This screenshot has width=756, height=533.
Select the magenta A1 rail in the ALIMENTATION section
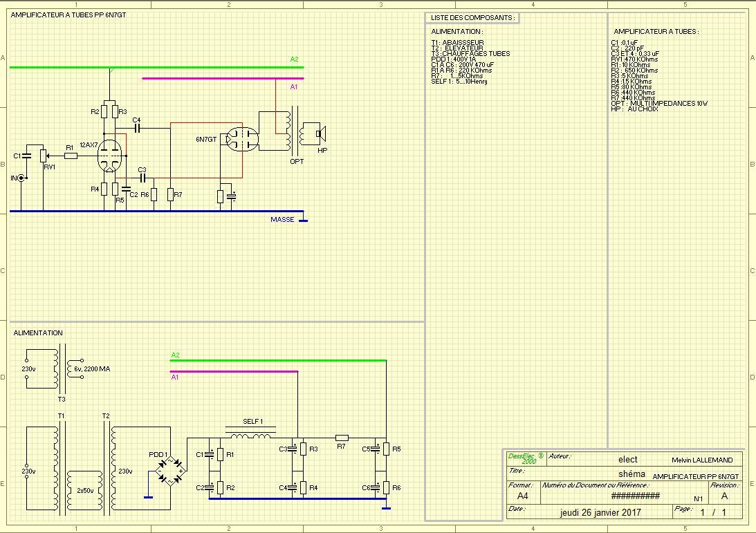[x=234, y=371]
